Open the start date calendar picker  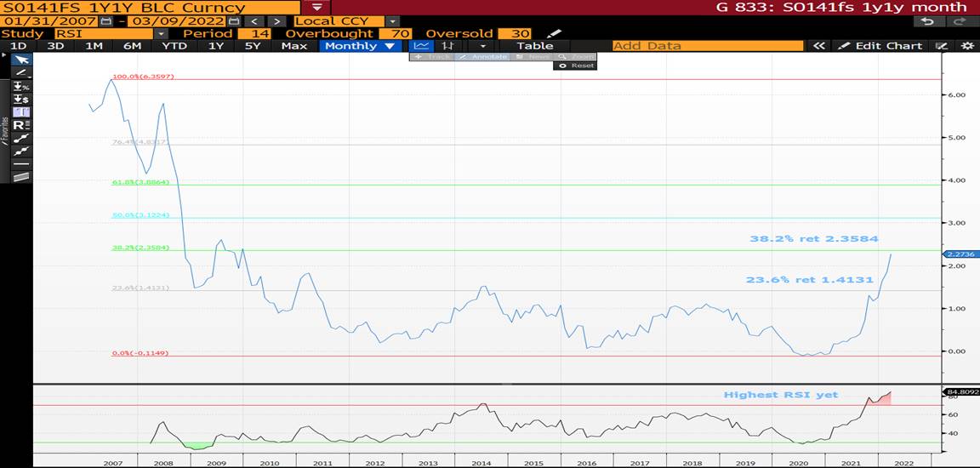(x=106, y=21)
